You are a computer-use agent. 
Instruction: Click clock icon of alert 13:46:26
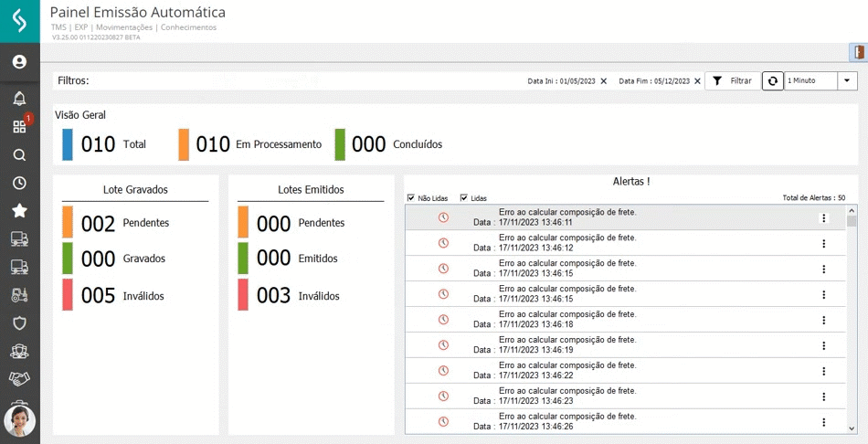tap(443, 422)
